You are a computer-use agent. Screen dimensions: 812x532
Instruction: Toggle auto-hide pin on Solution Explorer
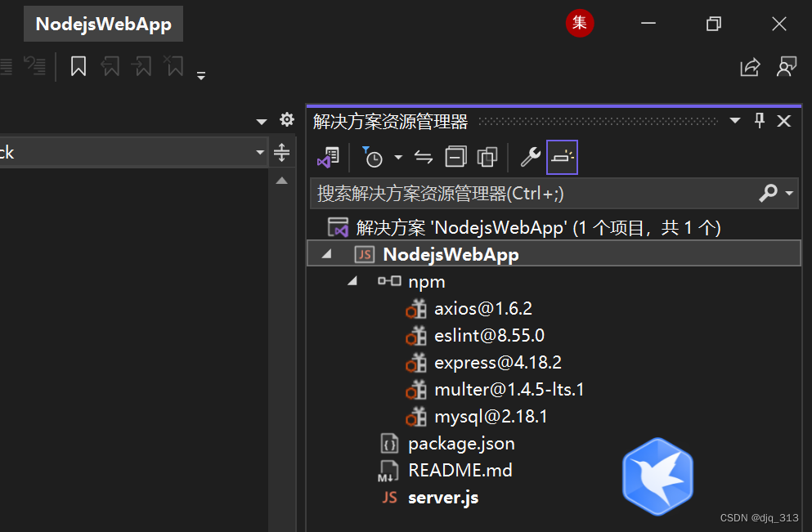pyautogui.click(x=760, y=121)
